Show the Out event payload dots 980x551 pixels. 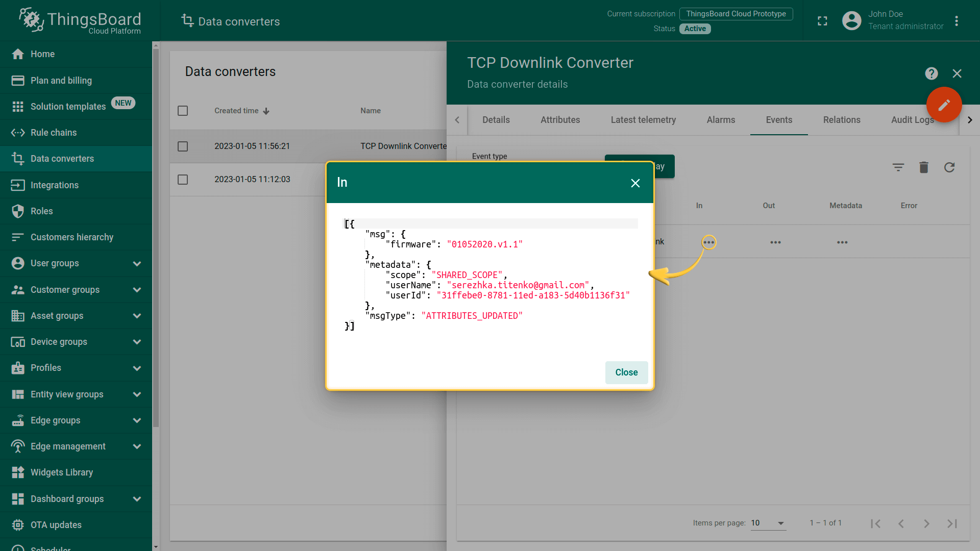tap(776, 242)
